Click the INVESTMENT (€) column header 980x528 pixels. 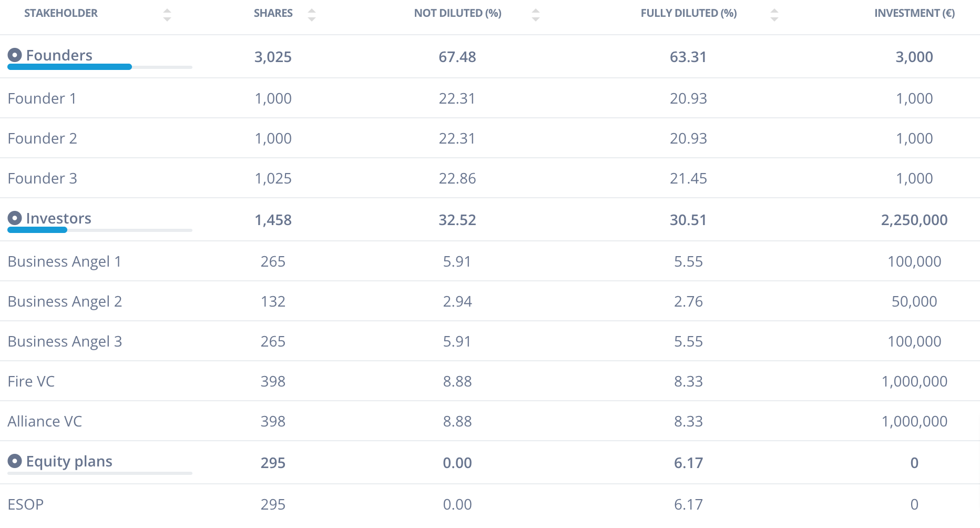click(915, 13)
